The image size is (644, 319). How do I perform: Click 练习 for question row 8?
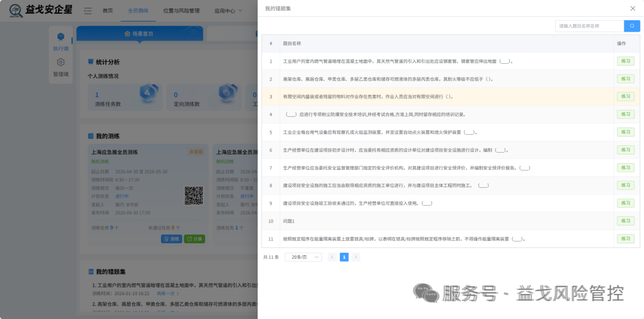pyautogui.click(x=626, y=185)
